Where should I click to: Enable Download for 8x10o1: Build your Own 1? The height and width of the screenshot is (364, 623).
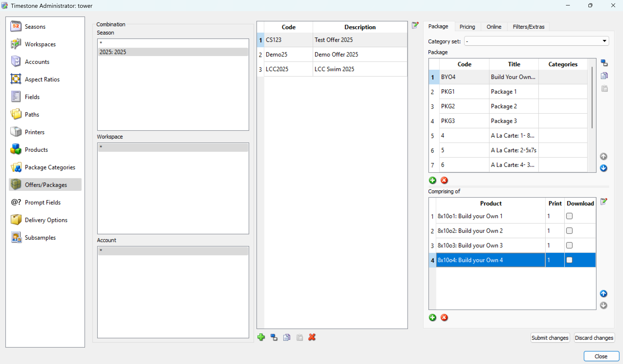coord(569,216)
